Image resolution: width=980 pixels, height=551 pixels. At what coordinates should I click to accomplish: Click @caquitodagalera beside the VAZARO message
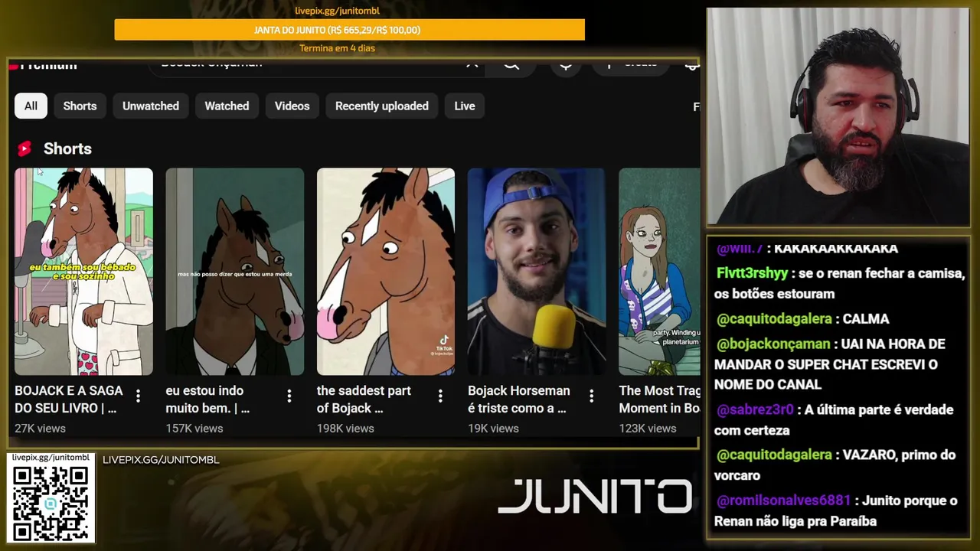[774, 455]
